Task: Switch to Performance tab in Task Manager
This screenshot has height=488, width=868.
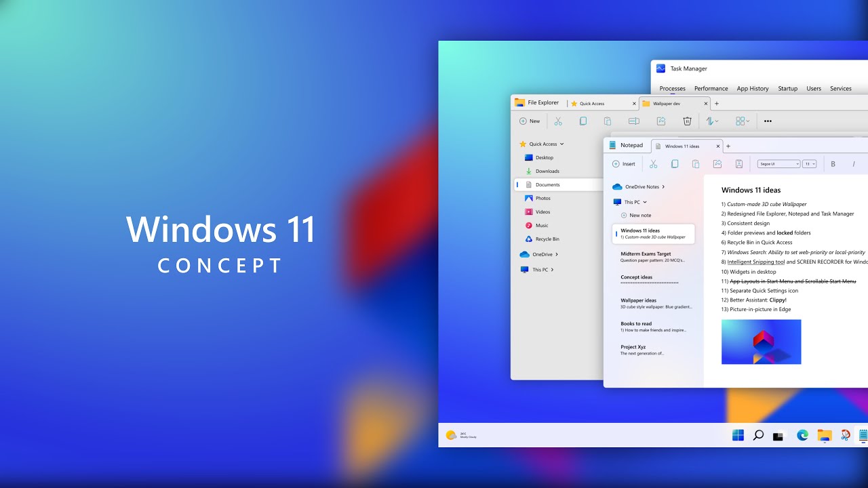Action: 711,88
